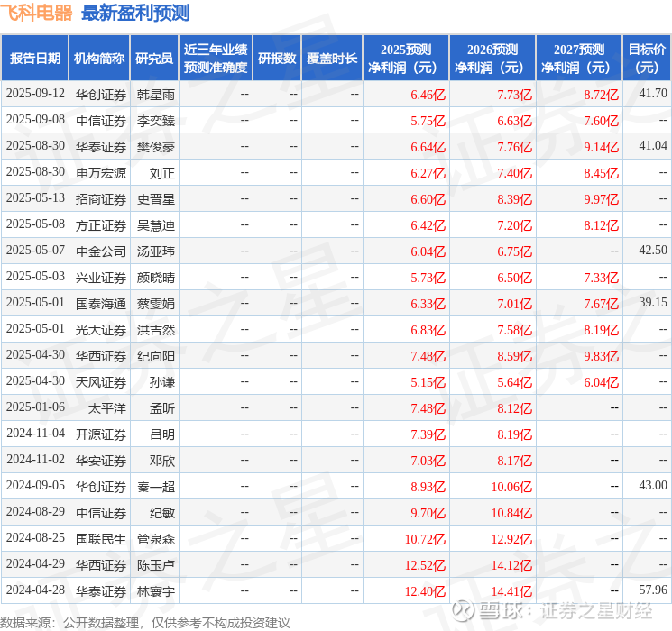Click analyst name 洪吉然
672x631 pixels.
(x=155, y=330)
